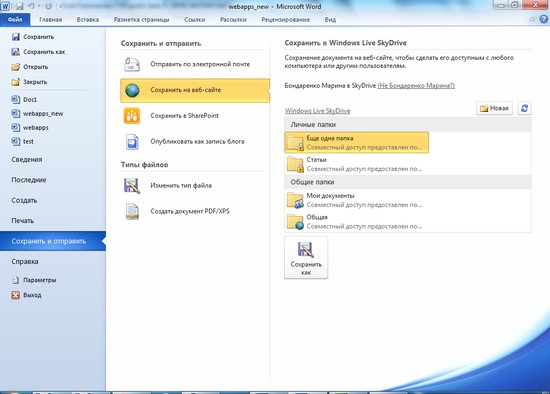Select Последние in the backstage menu
The width and height of the screenshot is (550, 394).
(x=53, y=180)
